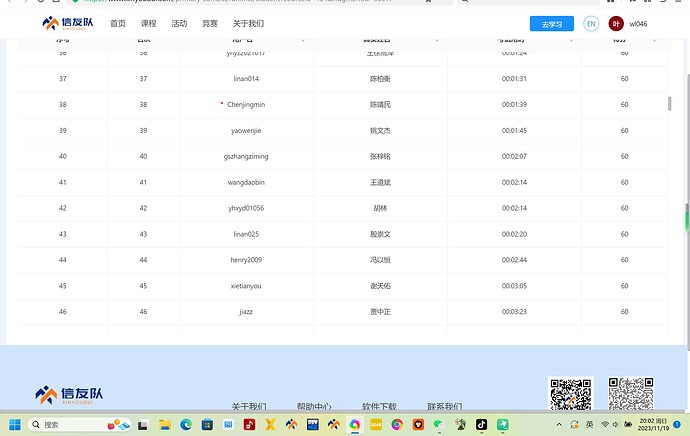This screenshot has width=690, height=436.
Task: Open the 首页 menu item
Action: coord(117,24)
